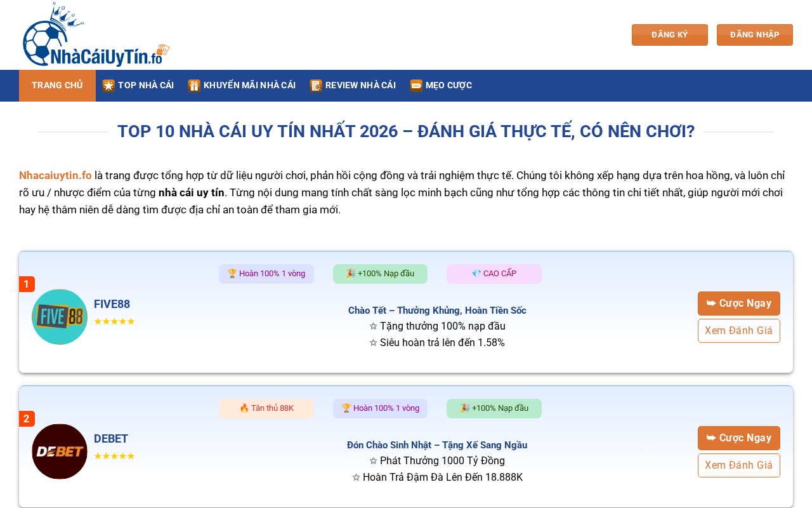
Task: Go to the Trang Chủ tab
Action: (x=57, y=86)
